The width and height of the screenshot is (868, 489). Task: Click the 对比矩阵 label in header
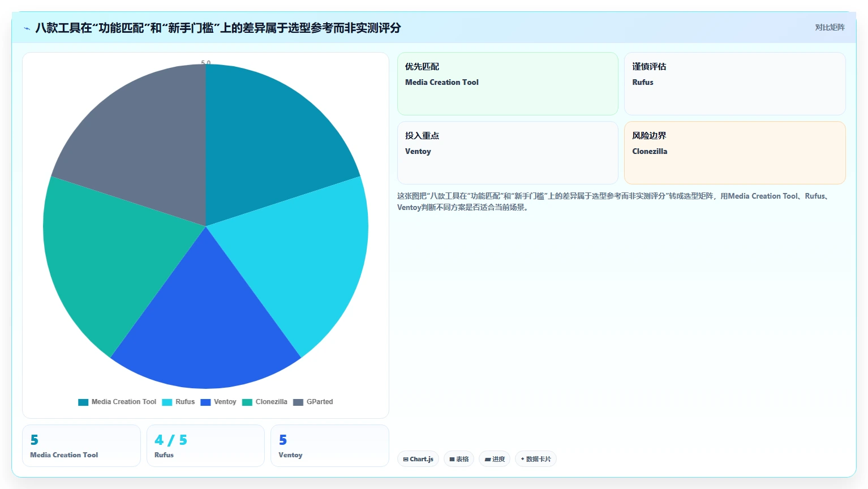click(830, 27)
